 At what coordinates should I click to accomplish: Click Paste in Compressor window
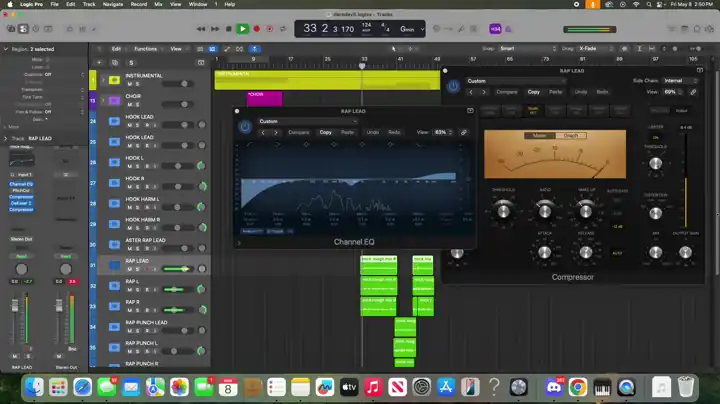(556, 92)
